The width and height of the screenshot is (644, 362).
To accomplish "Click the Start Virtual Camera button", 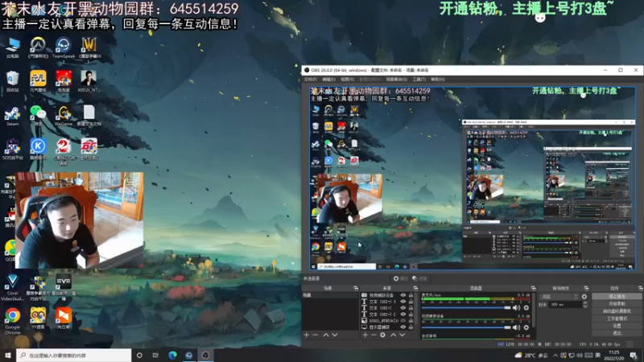I will coord(617,311).
